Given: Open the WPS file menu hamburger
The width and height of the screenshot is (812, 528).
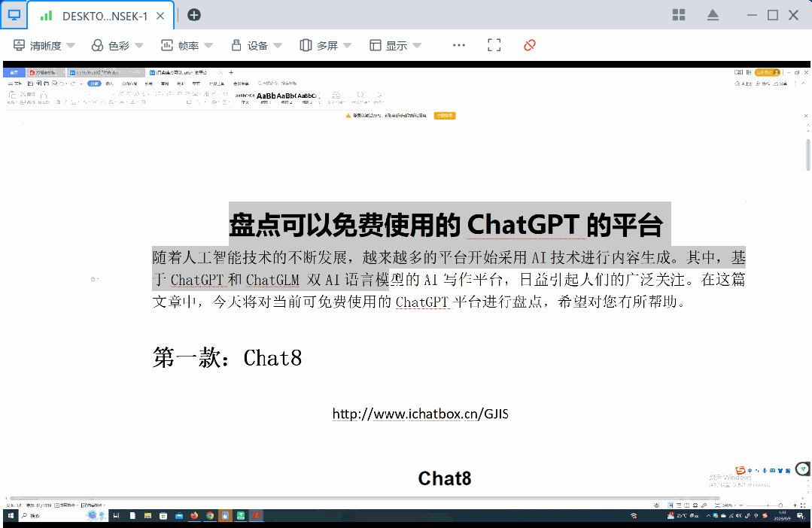Looking at the screenshot, I should 14,83.
